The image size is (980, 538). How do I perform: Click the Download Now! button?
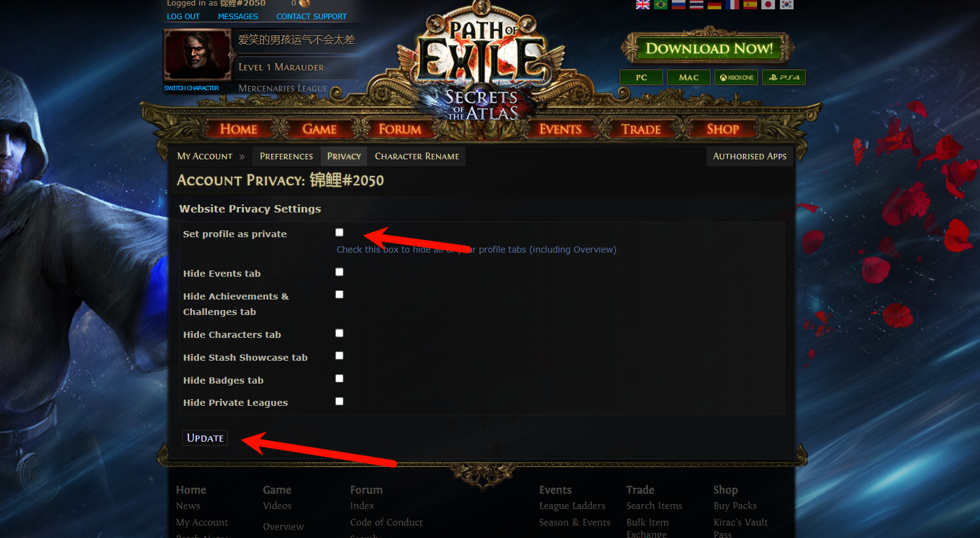(x=709, y=48)
